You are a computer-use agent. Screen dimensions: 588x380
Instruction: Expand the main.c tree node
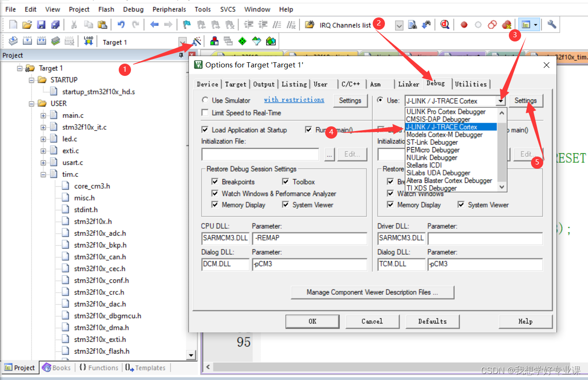(x=43, y=115)
